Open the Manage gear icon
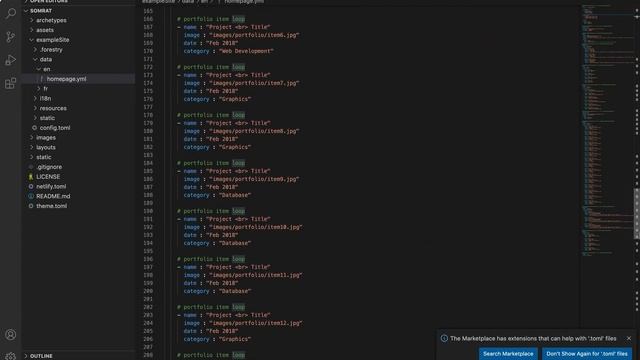 point(11,356)
